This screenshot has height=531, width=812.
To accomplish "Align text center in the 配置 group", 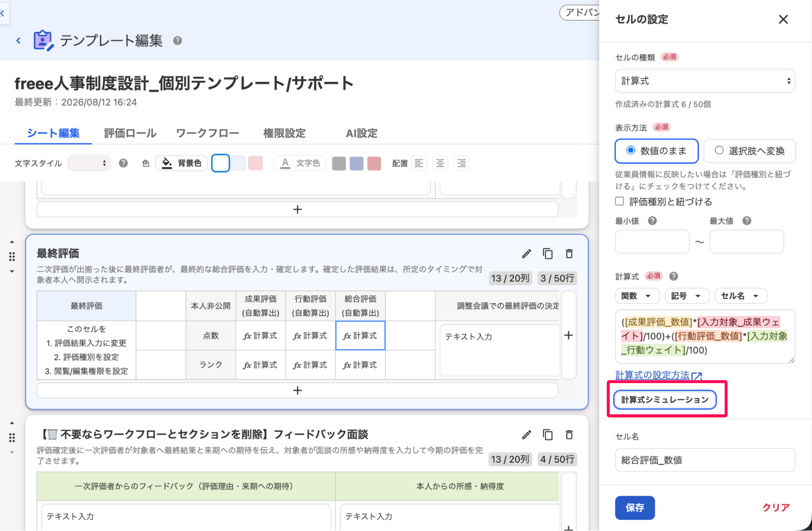I will 440,163.
